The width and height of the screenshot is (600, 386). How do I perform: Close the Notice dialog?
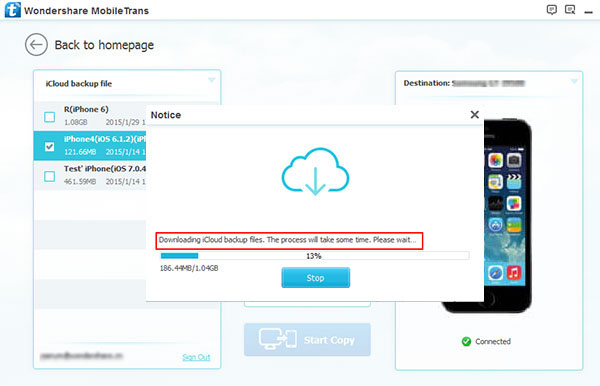tap(474, 114)
